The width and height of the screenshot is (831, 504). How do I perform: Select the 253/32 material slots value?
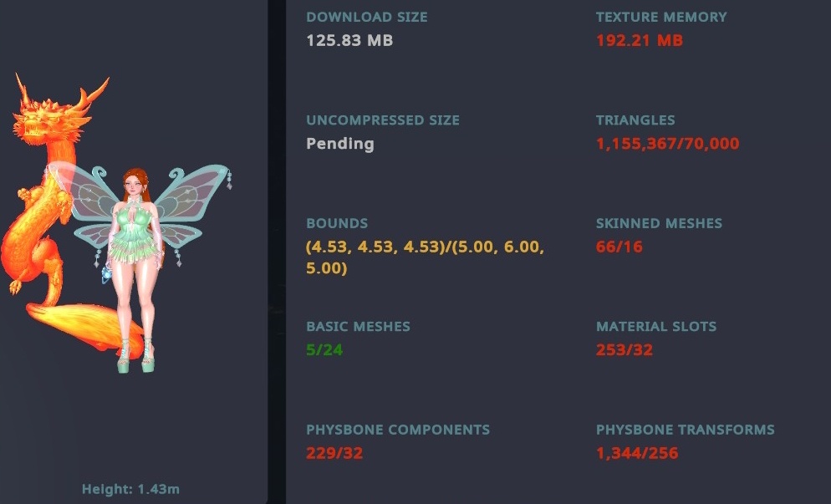(x=625, y=350)
